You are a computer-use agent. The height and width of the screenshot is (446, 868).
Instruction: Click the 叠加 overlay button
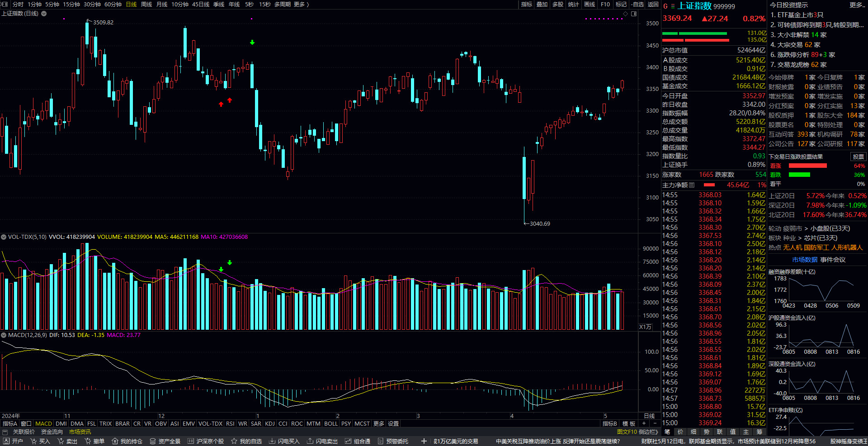click(542, 5)
